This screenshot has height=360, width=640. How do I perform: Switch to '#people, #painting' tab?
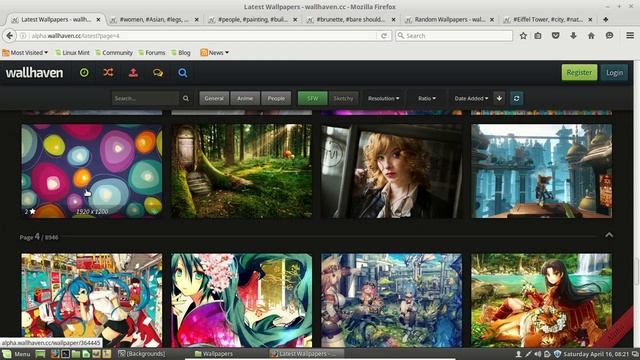253,19
